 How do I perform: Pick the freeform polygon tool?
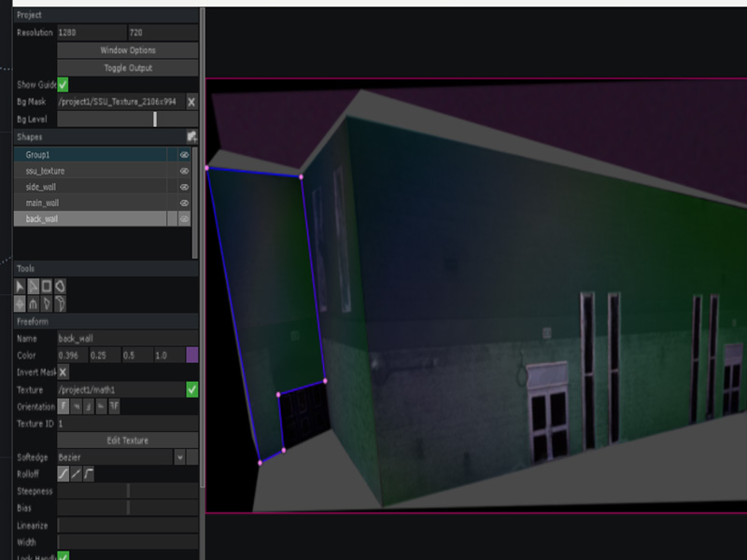click(x=60, y=286)
